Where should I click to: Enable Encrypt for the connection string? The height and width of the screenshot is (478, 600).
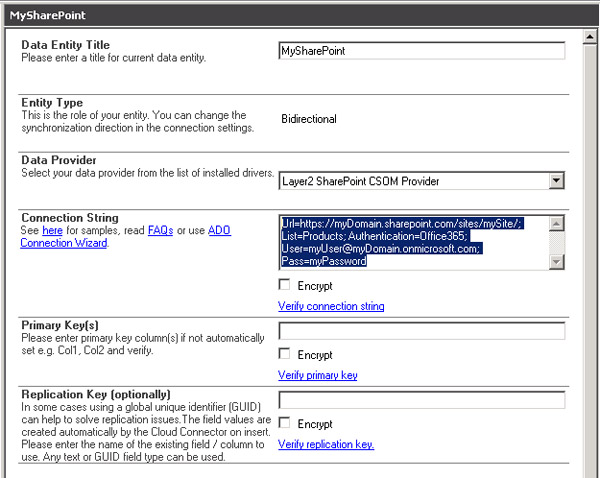click(284, 285)
